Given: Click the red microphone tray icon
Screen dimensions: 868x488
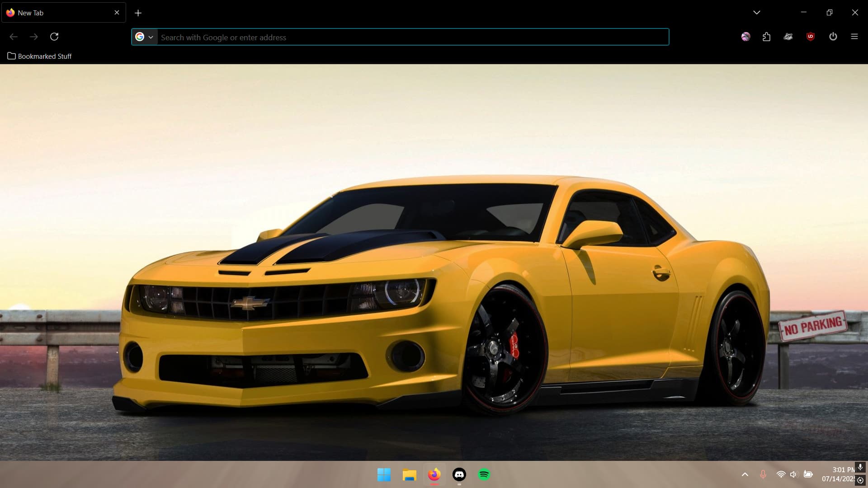Looking at the screenshot, I should [763, 474].
